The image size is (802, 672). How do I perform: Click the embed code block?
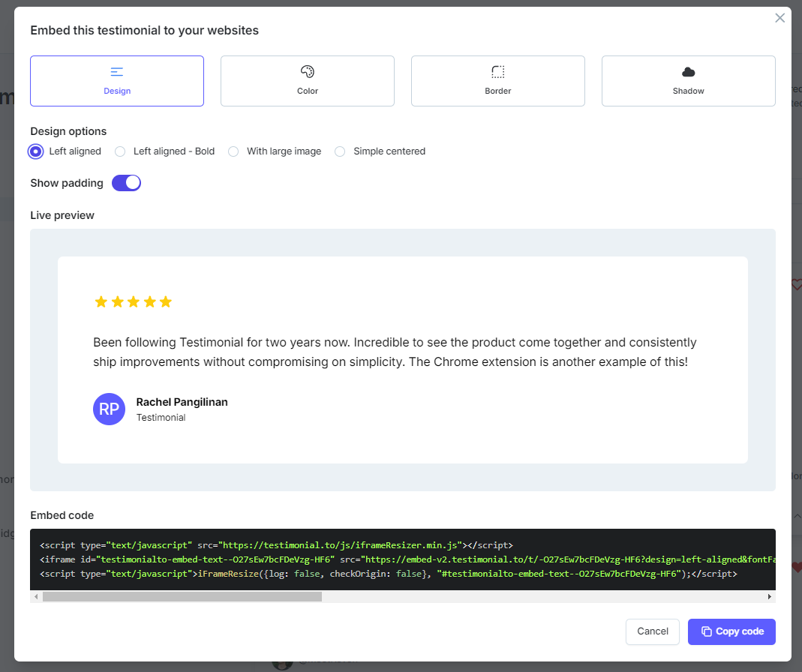(x=403, y=559)
